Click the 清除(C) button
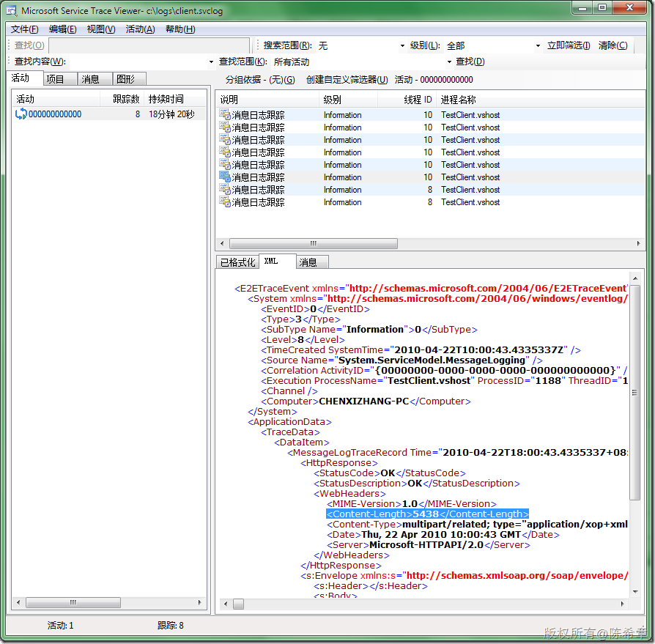Image resolution: width=655 pixels, height=644 pixels. point(613,45)
